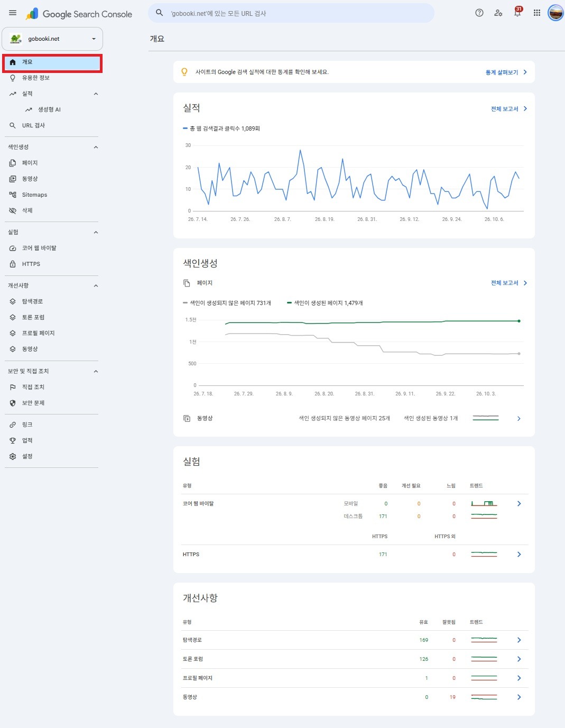Open 전체 보고서 for 실적 card
Viewport: 565px width, 728px height.
pyautogui.click(x=508, y=109)
